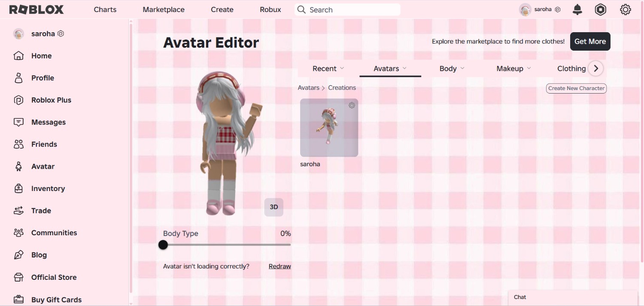Click the Home house icon
The width and height of the screenshot is (644, 306).
tap(18, 56)
